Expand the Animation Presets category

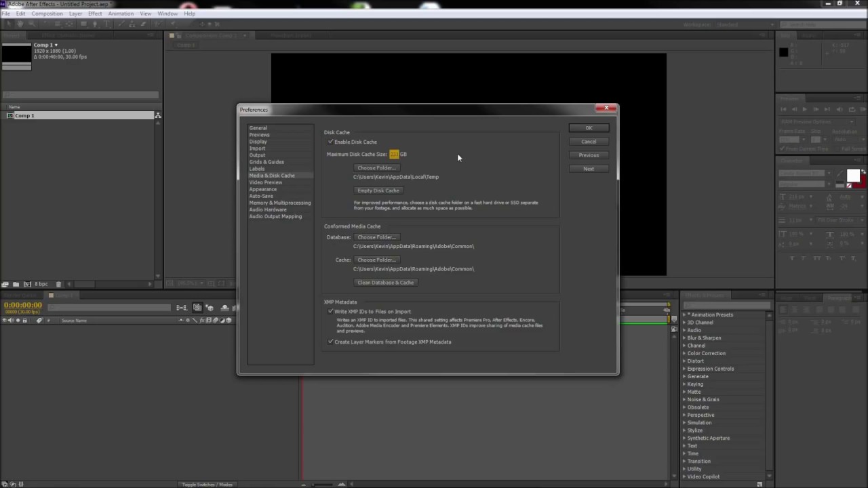click(x=684, y=315)
